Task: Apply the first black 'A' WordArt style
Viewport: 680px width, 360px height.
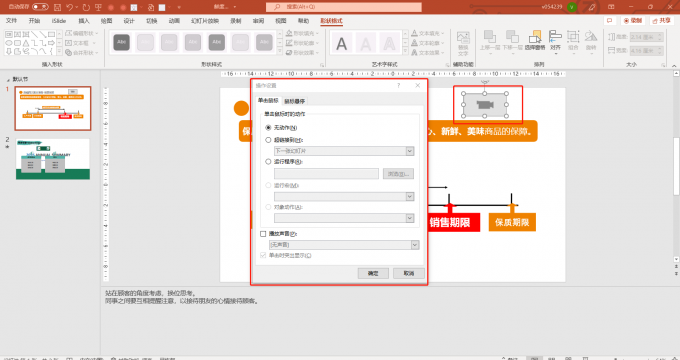Action: tap(342, 43)
